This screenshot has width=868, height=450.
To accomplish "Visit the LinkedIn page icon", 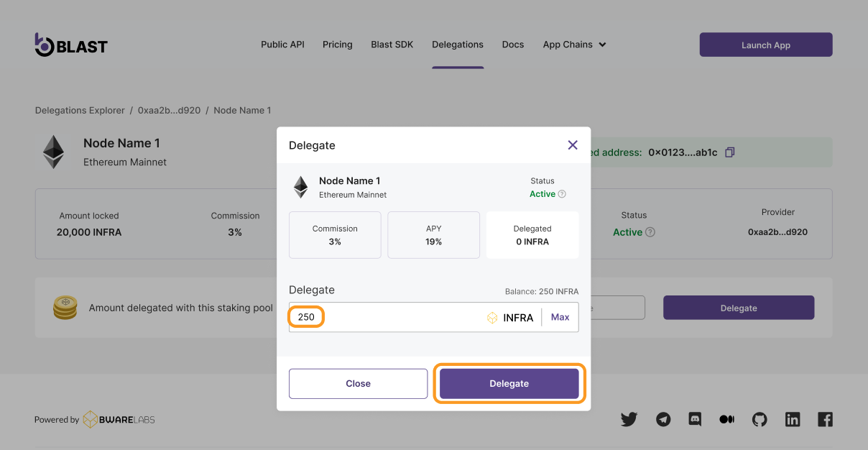I will point(793,419).
